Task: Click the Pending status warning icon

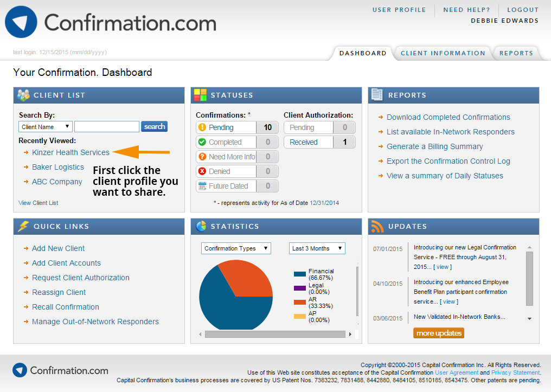Action: (x=202, y=127)
